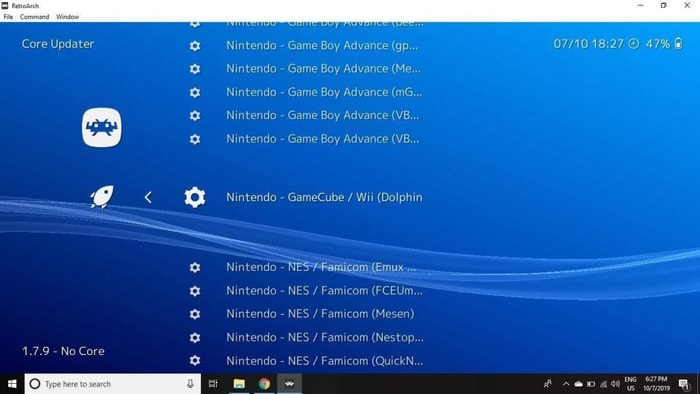Click the 1.7.9 - No Core version text
This screenshot has height=394, width=700.
(x=63, y=351)
